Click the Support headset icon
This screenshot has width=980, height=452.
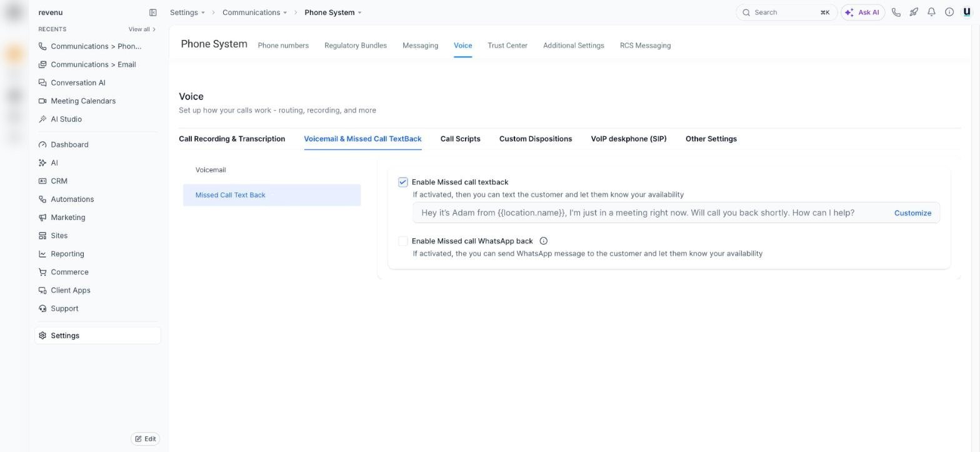[42, 309]
